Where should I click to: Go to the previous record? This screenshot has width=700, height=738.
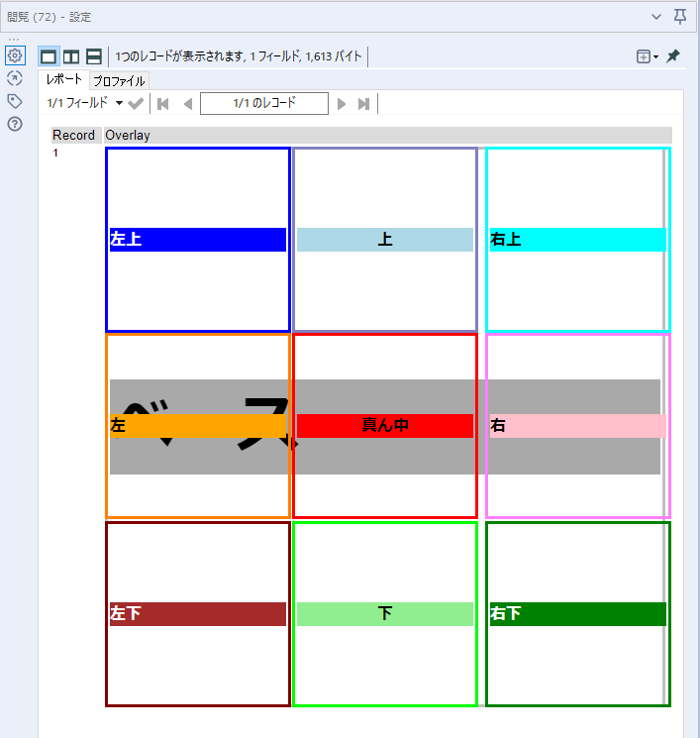pos(187,103)
